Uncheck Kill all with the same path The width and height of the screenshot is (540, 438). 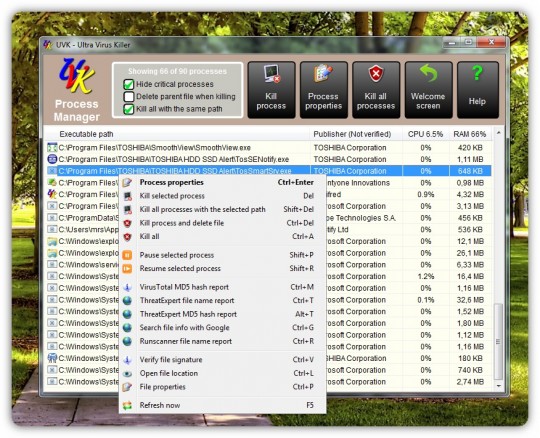click(x=129, y=109)
